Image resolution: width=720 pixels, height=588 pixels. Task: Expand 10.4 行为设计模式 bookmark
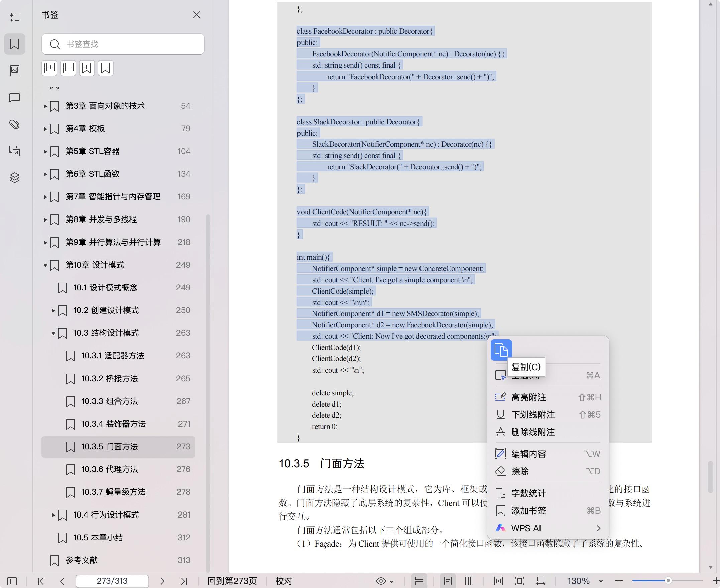point(53,515)
